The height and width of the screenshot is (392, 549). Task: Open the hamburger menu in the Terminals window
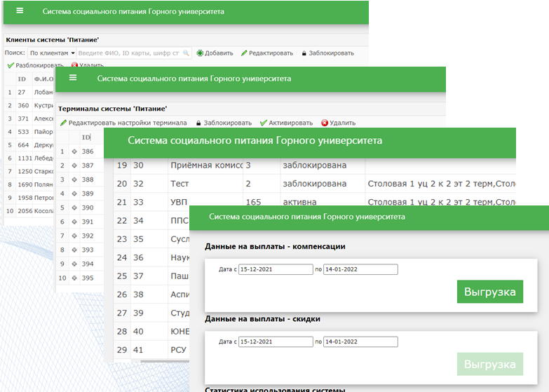tap(73, 78)
